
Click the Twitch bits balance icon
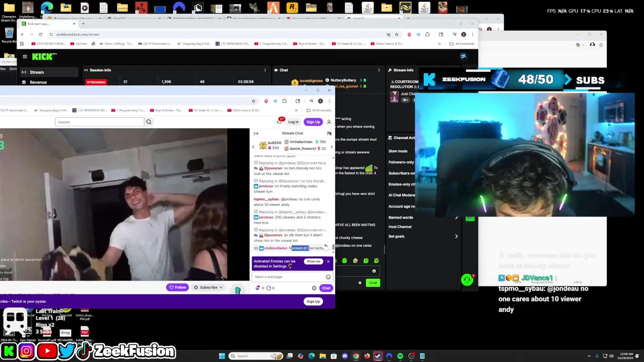click(258, 288)
